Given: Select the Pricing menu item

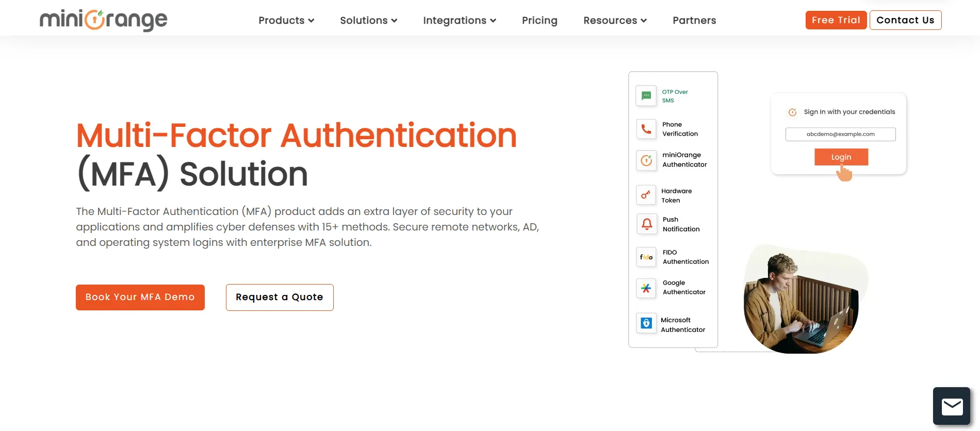Looking at the screenshot, I should [540, 20].
